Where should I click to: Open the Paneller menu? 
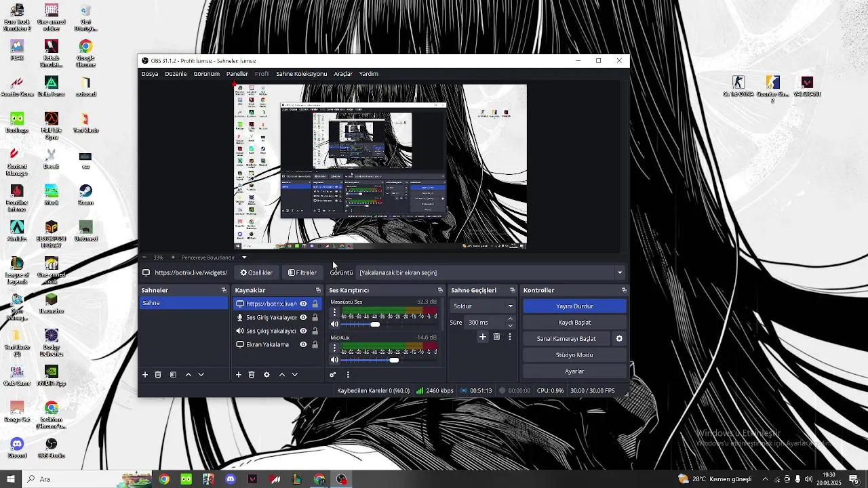[237, 74]
